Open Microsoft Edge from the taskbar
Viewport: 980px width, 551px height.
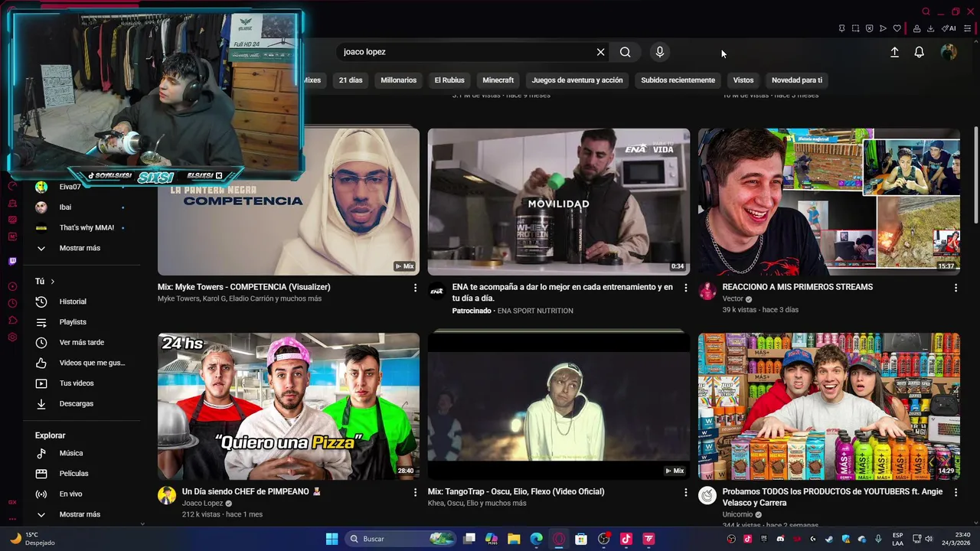537,539
